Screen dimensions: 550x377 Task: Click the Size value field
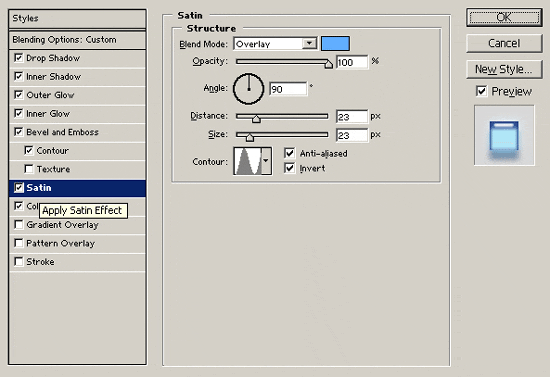[352, 135]
